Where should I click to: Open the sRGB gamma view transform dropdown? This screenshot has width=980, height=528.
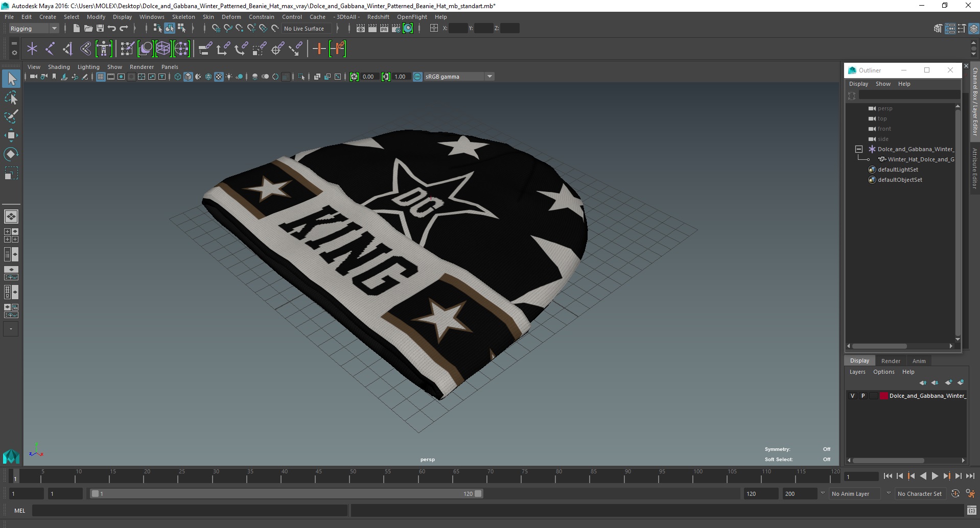pyautogui.click(x=459, y=77)
